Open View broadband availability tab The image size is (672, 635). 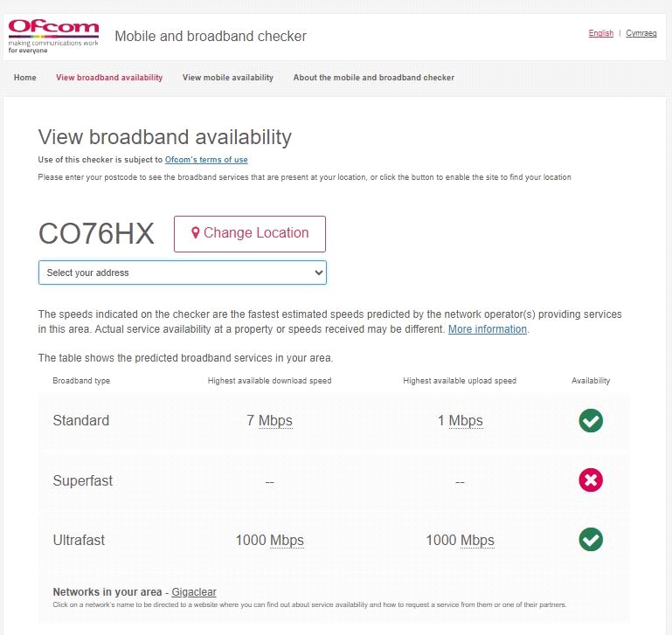[109, 78]
